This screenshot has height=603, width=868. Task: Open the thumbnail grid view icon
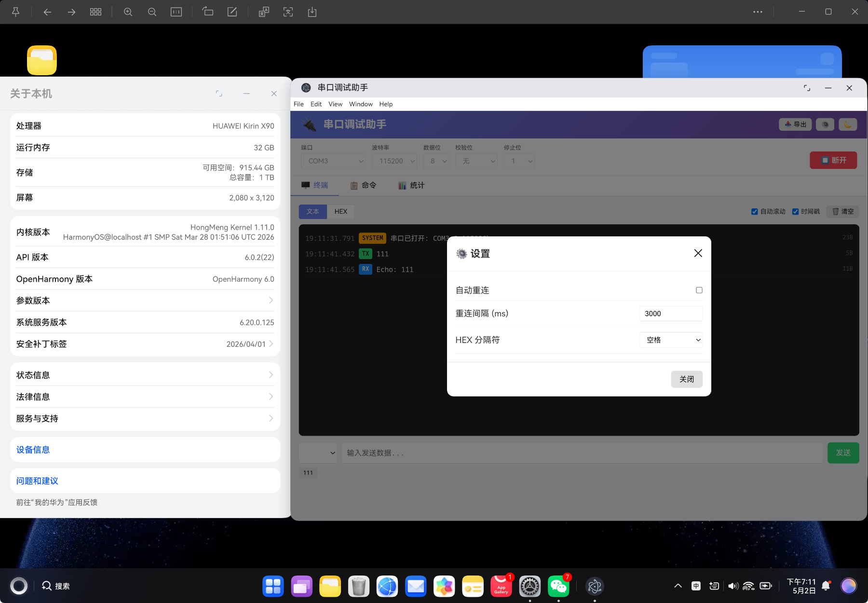click(95, 12)
